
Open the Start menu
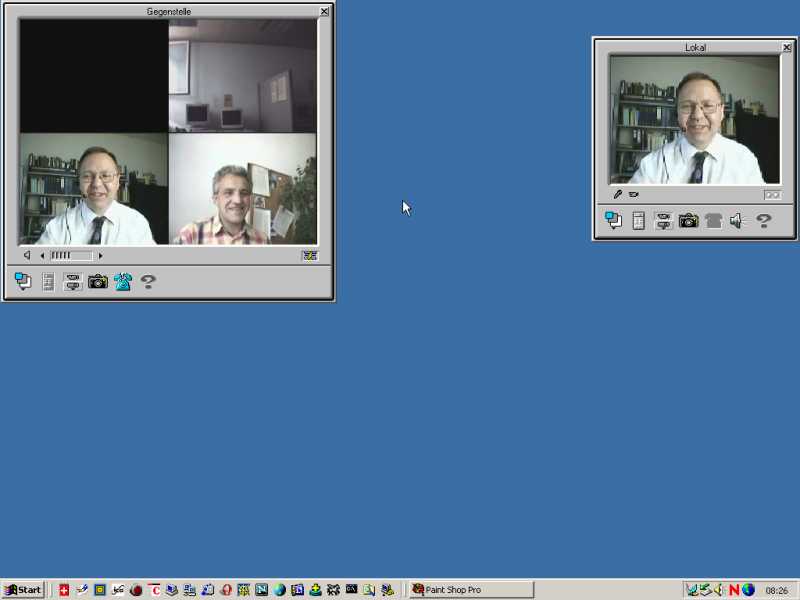point(23,590)
